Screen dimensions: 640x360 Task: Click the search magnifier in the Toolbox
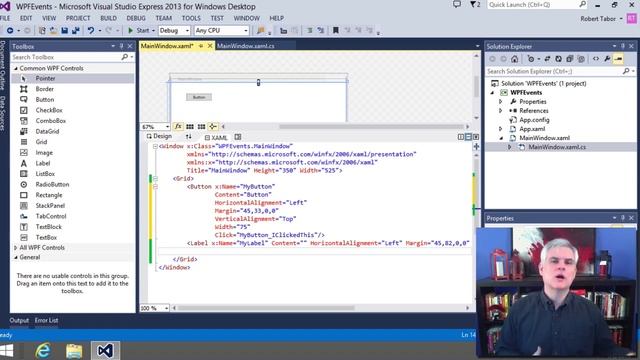point(125,57)
